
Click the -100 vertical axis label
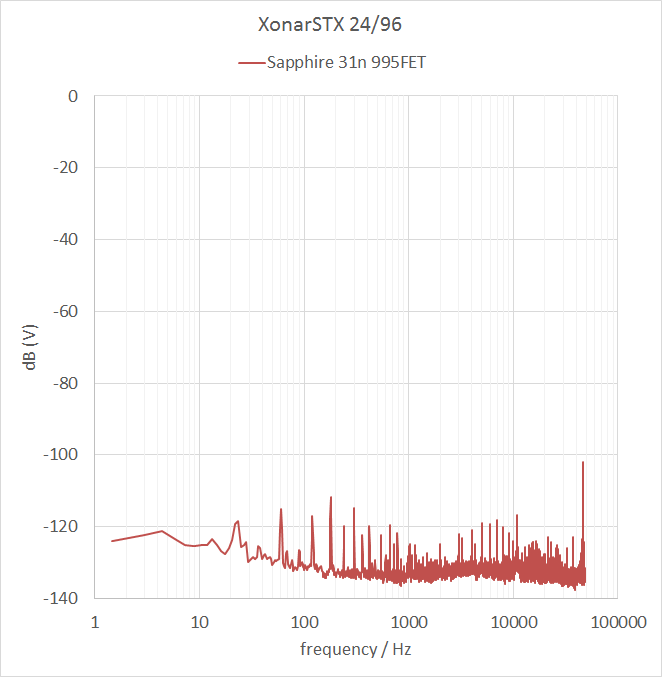pos(60,455)
